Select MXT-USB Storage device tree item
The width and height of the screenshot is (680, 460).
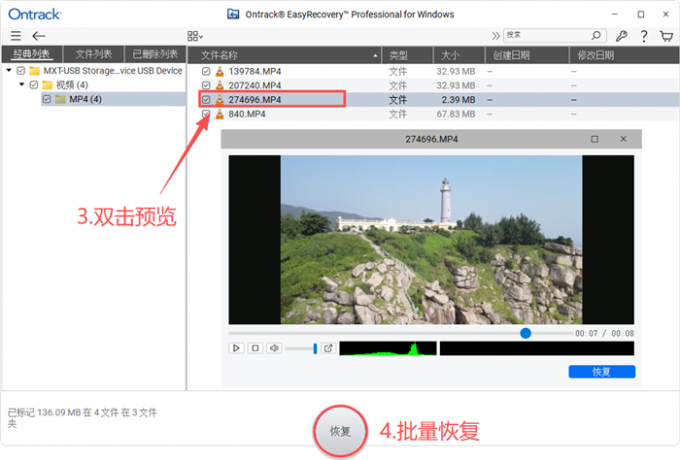[x=113, y=71]
